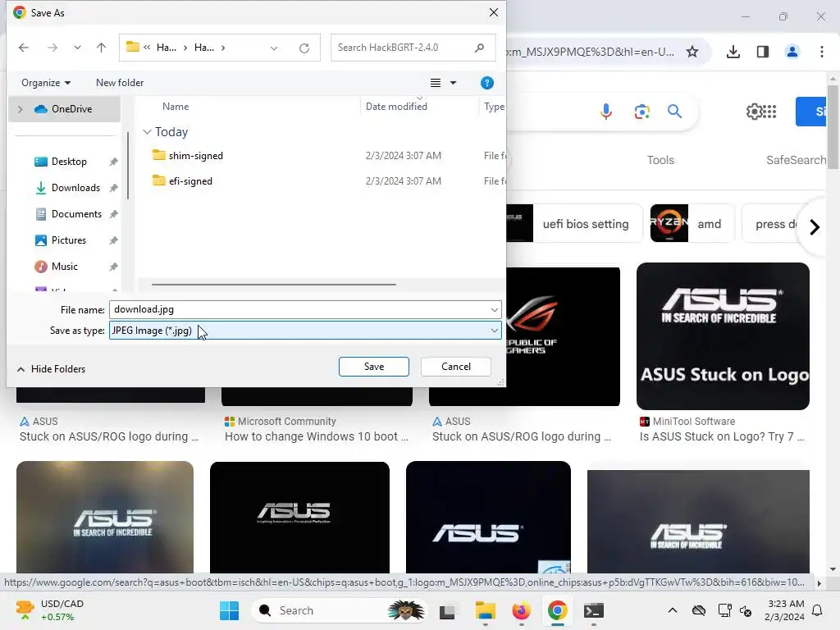Click Hide Folders toggle
The image size is (840, 630).
[52, 369]
